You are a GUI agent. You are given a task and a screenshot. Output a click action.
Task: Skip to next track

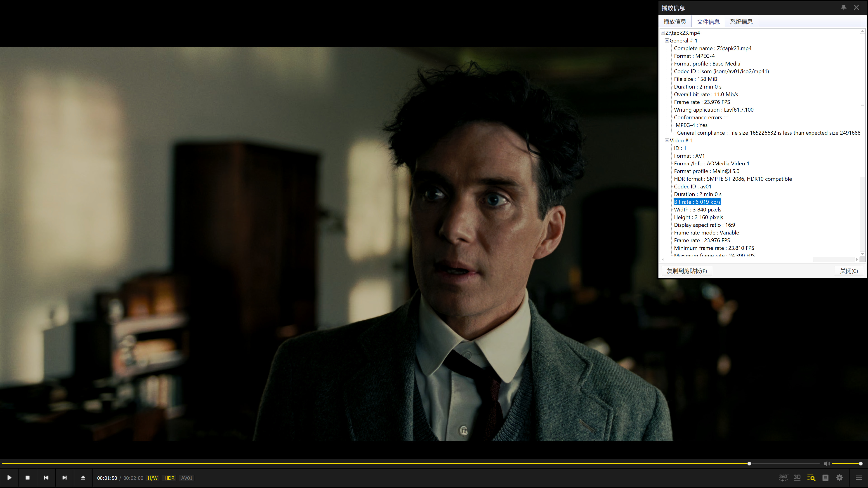64,478
